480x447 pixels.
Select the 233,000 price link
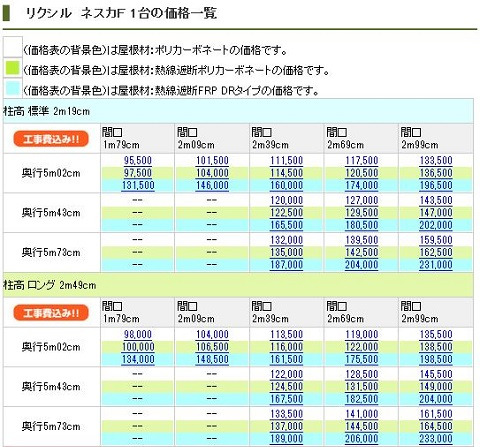[x=436, y=439]
